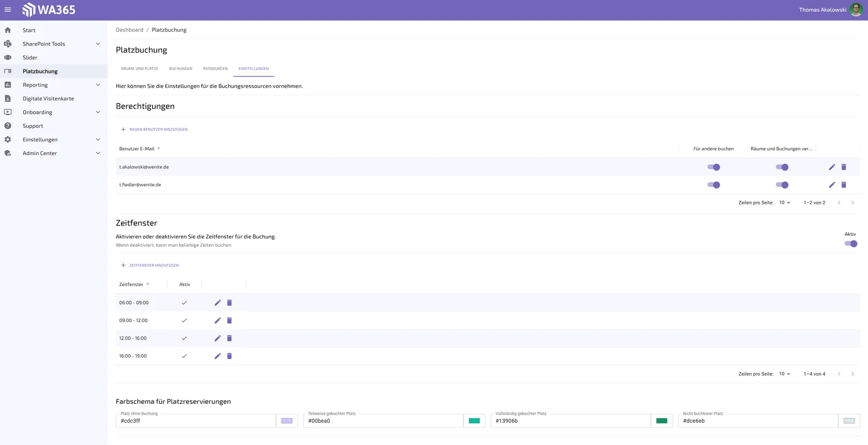Edit the 09:00 - 12:00 time window
Image resolution: width=868 pixels, height=445 pixels.
218,321
